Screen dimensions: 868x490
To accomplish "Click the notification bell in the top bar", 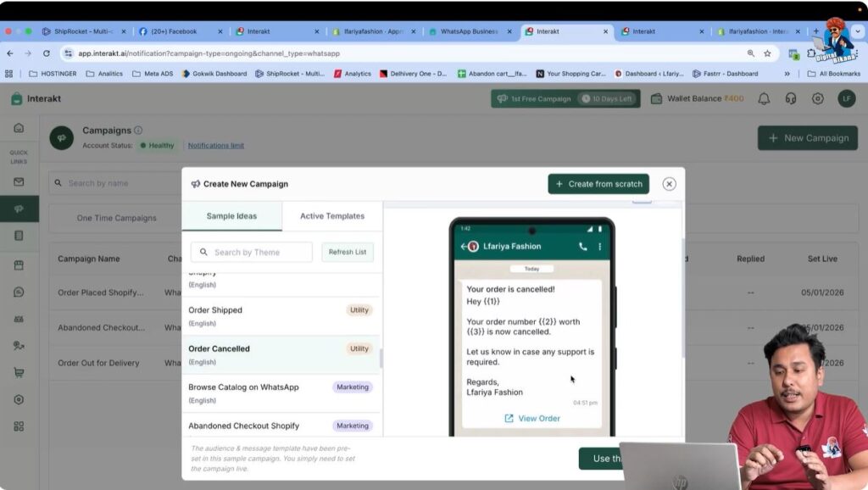I will click(x=765, y=98).
